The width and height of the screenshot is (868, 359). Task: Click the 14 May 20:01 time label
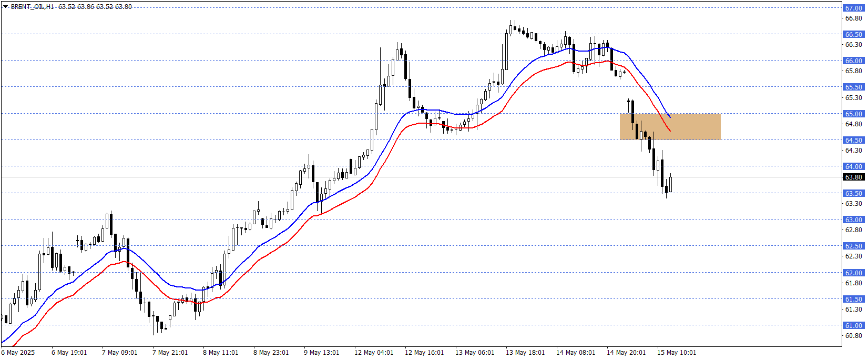click(626, 353)
